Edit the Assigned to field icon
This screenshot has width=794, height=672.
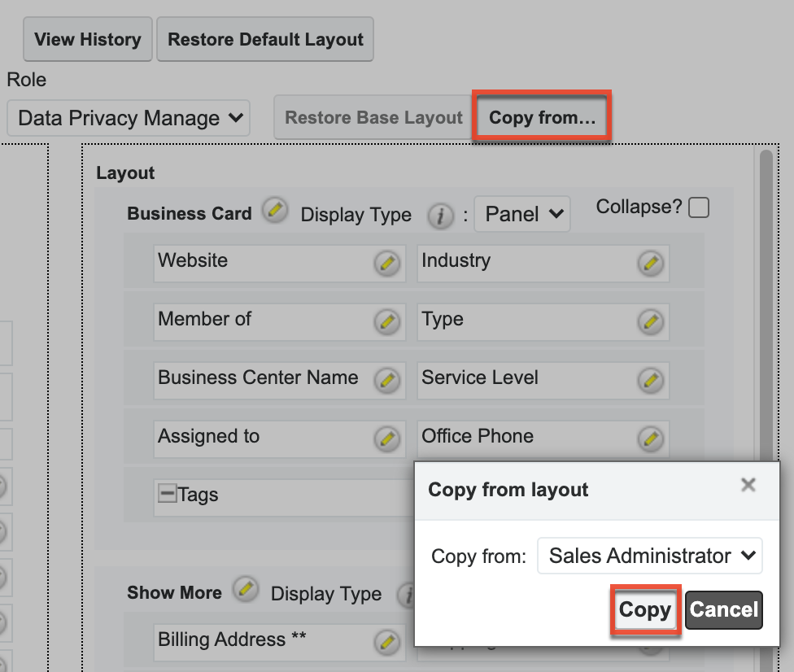point(386,439)
